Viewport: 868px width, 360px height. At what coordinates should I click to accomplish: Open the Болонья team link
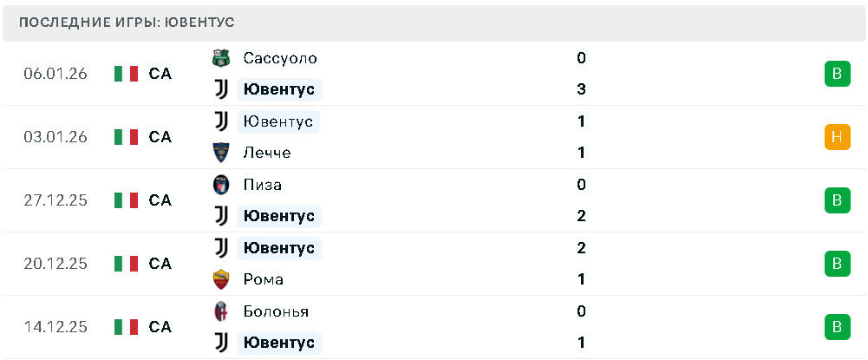(x=276, y=311)
